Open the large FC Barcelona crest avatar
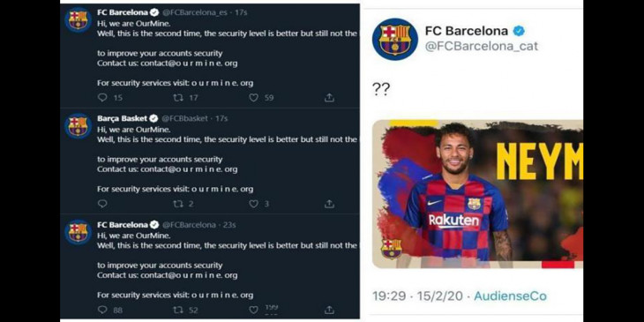This screenshot has height=322, width=644. click(394, 39)
